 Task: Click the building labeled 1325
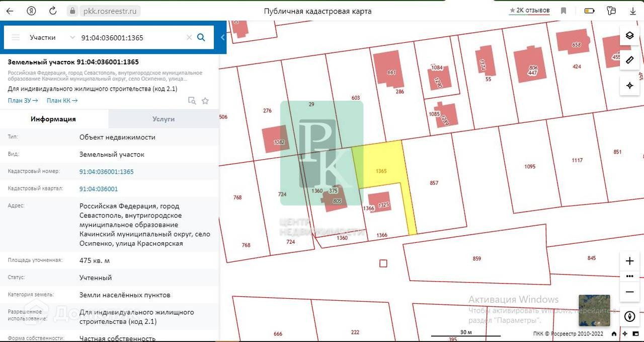pyautogui.click(x=379, y=203)
